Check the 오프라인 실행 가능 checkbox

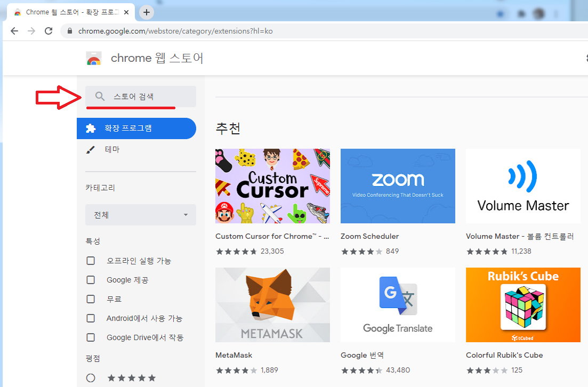coord(91,261)
